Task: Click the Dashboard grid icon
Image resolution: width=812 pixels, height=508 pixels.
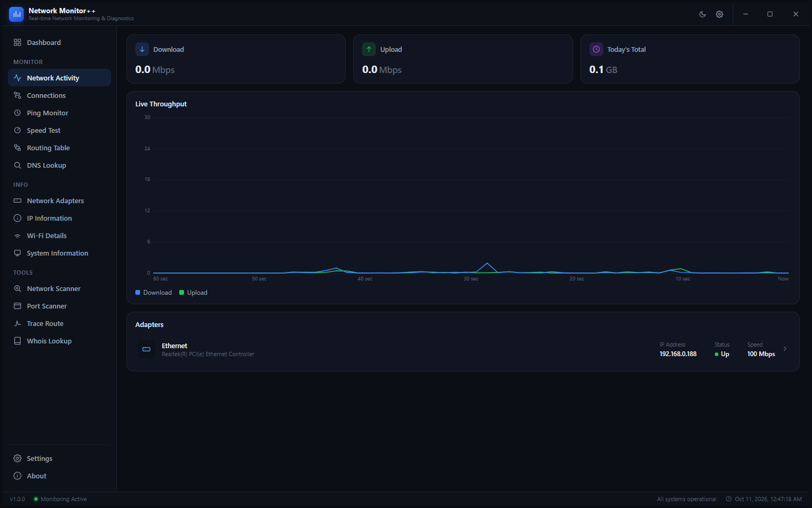Action: 17,42
